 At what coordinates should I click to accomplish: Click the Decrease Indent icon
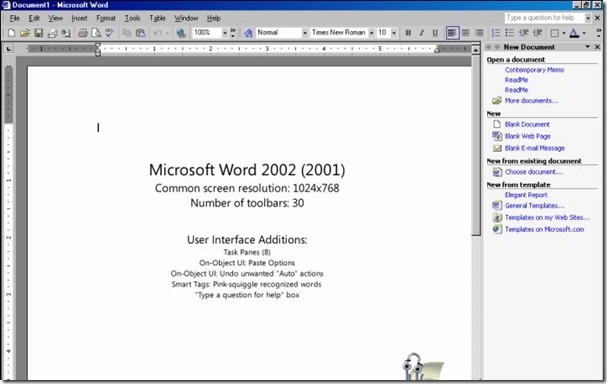click(523, 33)
